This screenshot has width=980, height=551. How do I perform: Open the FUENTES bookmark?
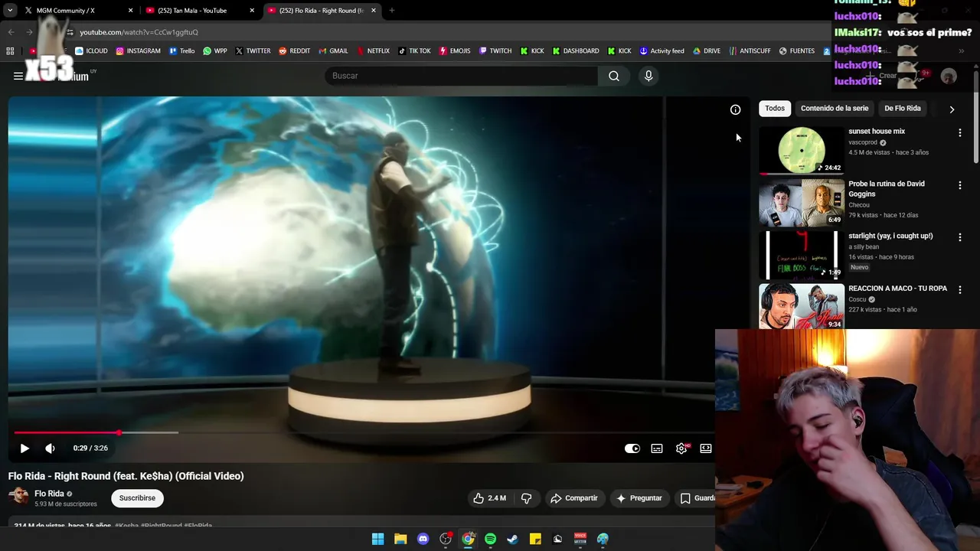click(x=797, y=51)
